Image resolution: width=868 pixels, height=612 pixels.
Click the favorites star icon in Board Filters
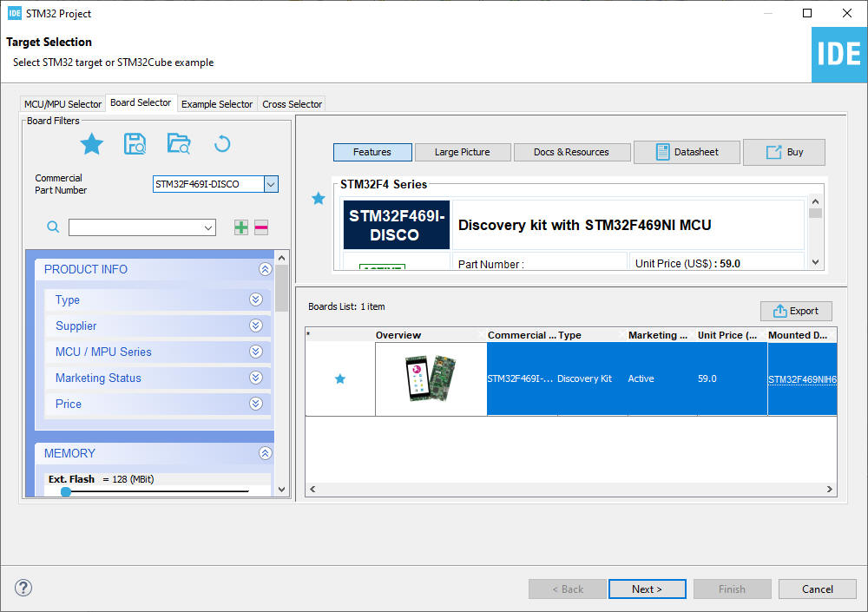91,144
